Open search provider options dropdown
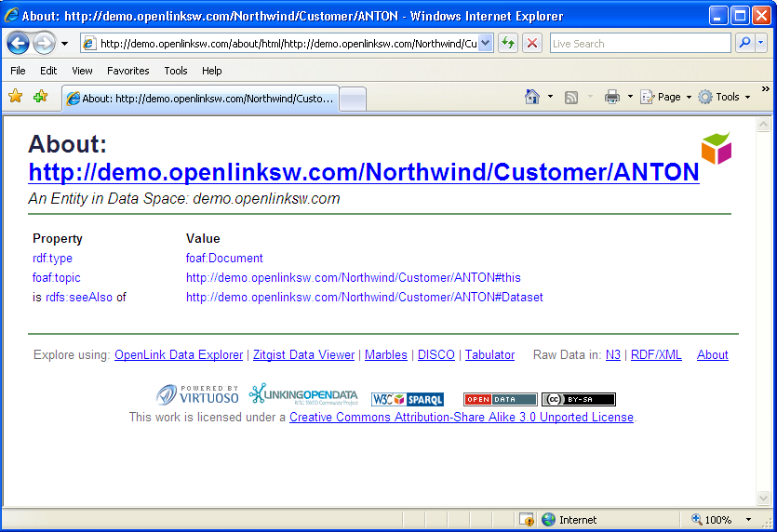 pos(761,43)
